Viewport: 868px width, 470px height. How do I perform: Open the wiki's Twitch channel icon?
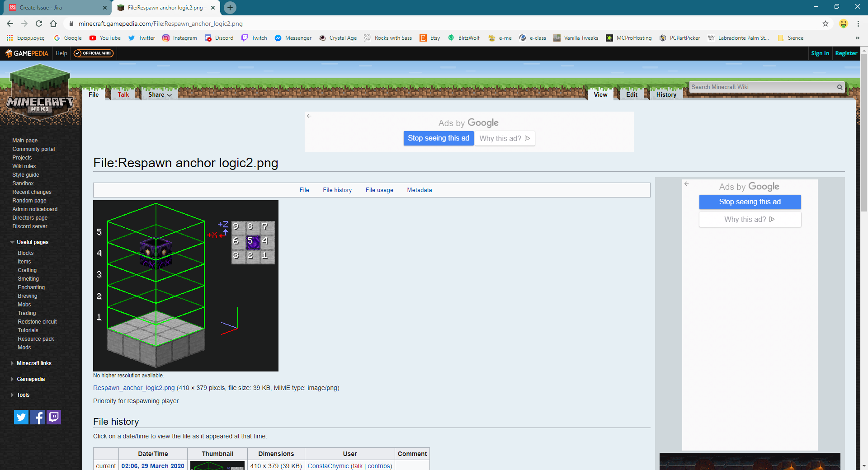point(54,417)
